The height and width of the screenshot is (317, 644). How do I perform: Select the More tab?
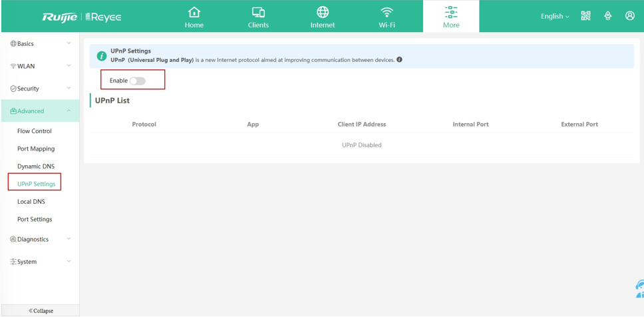click(x=450, y=17)
